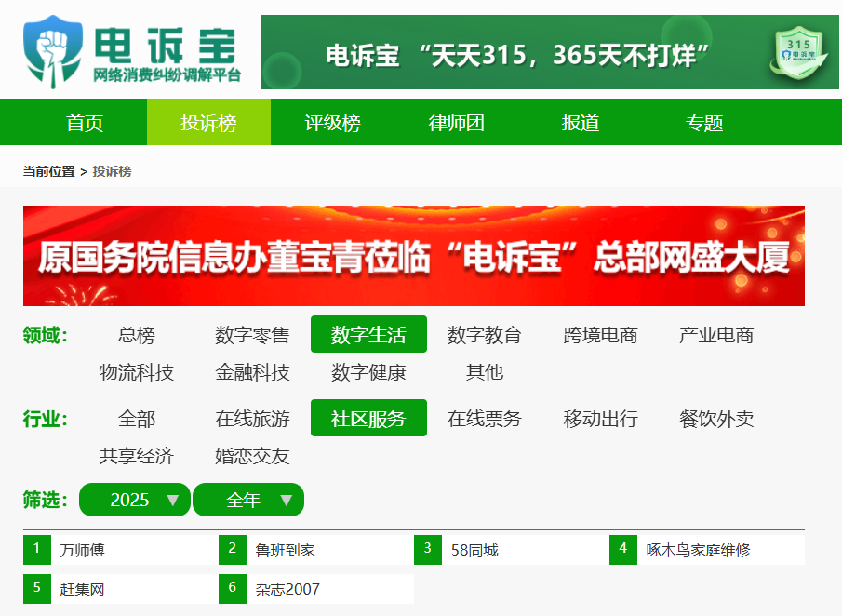
Task: Expand the 全年 period dropdown
Action: point(248,500)
